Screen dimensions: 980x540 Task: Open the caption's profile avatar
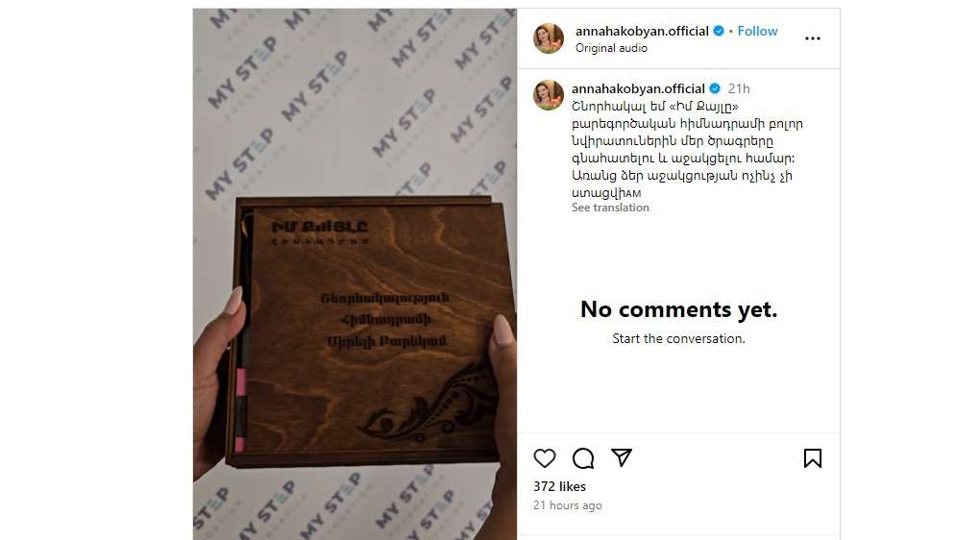point(548,95)
